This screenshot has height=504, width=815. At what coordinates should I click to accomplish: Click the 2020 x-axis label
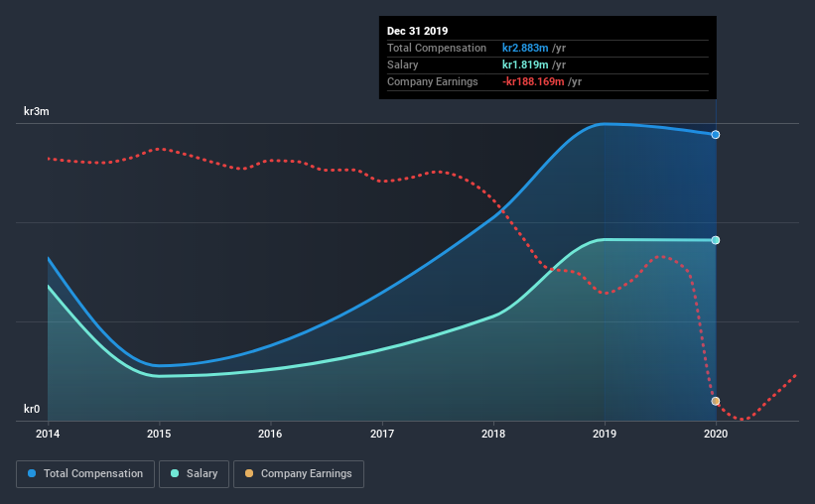[716, 434]
